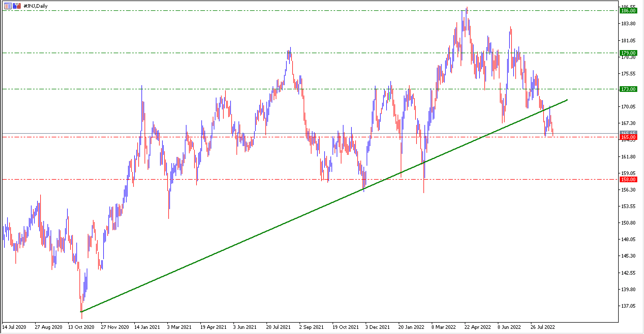Click the 14 Jan 2021 date label

pos(147,327)
